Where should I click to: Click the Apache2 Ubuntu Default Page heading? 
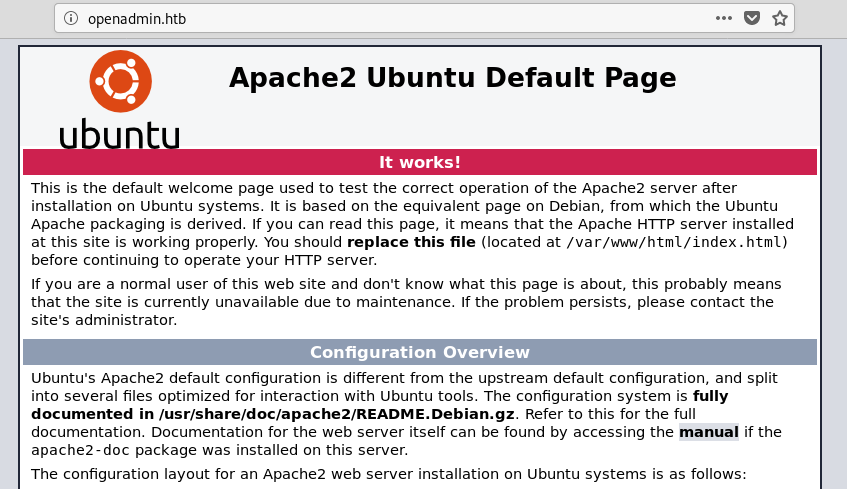(452, 77)
